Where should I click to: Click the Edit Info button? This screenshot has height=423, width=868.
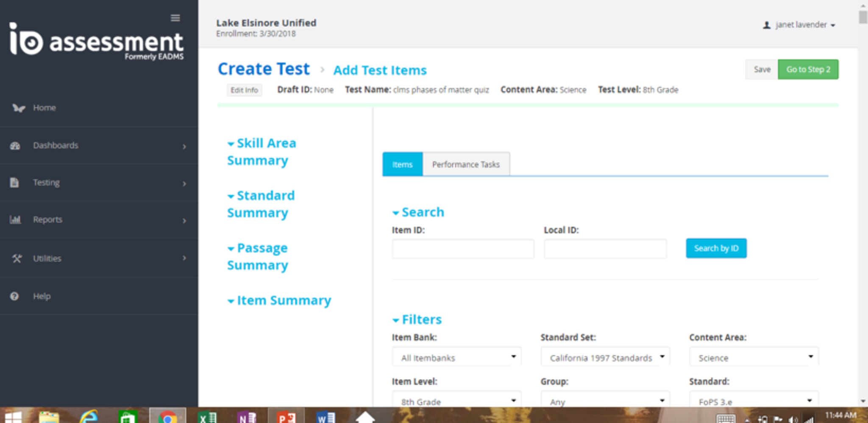(x=244, y=90)
